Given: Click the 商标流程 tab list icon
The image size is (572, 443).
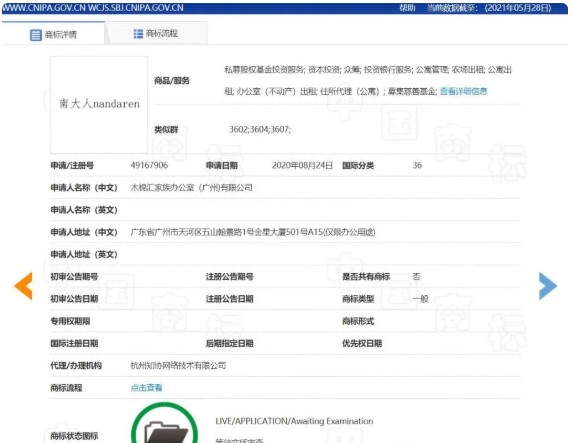Looking at the screenshot, I should pyautogui.click(x=138, y=34).
